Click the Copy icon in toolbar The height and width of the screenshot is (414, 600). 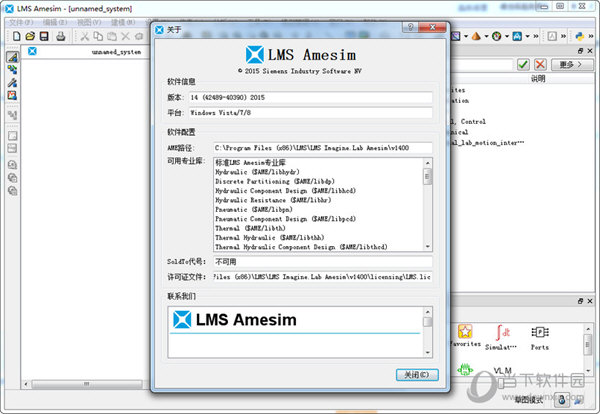point(98,36)
